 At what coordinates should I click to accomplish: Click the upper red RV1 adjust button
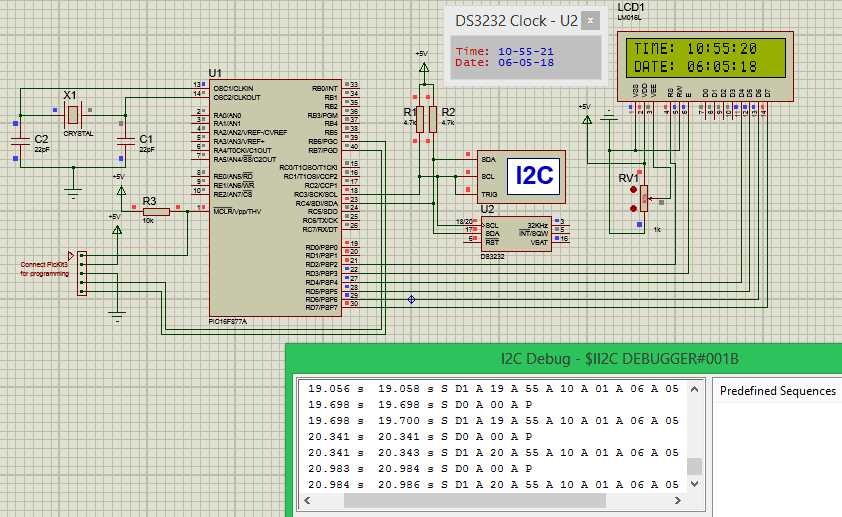[633, 190]
